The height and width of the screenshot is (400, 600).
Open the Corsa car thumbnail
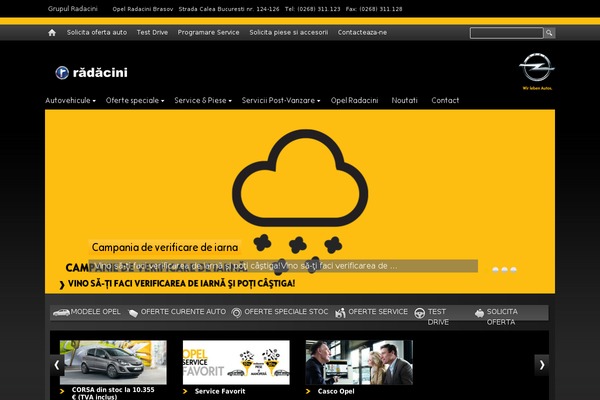point(113,362)
